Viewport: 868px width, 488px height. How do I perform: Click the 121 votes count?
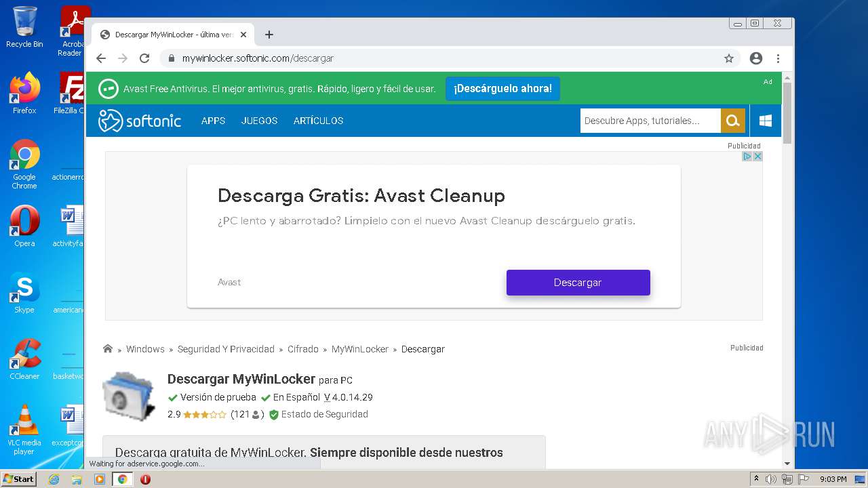coord(247,415)
